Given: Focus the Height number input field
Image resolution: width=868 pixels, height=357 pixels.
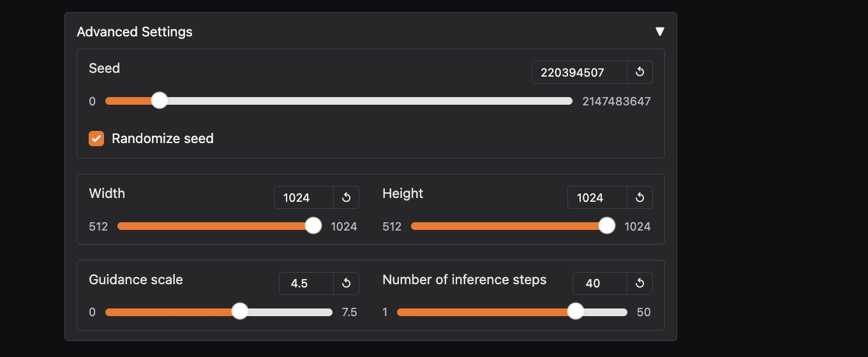Looking at the screenshot, I should (597, 197).
